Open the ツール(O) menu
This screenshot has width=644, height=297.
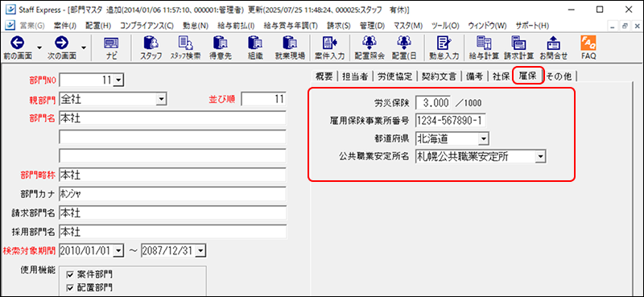coord(445,26)
